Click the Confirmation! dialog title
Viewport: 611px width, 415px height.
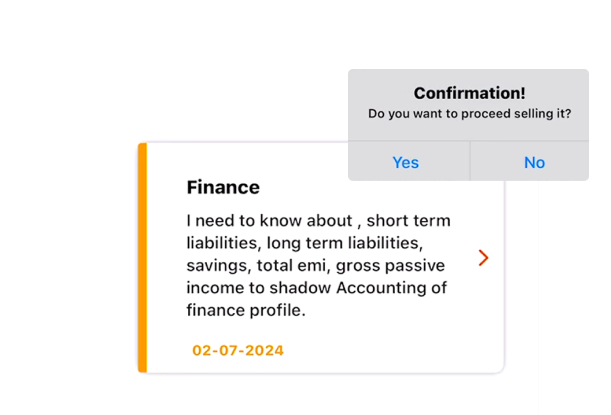click(x=470, y=93)
